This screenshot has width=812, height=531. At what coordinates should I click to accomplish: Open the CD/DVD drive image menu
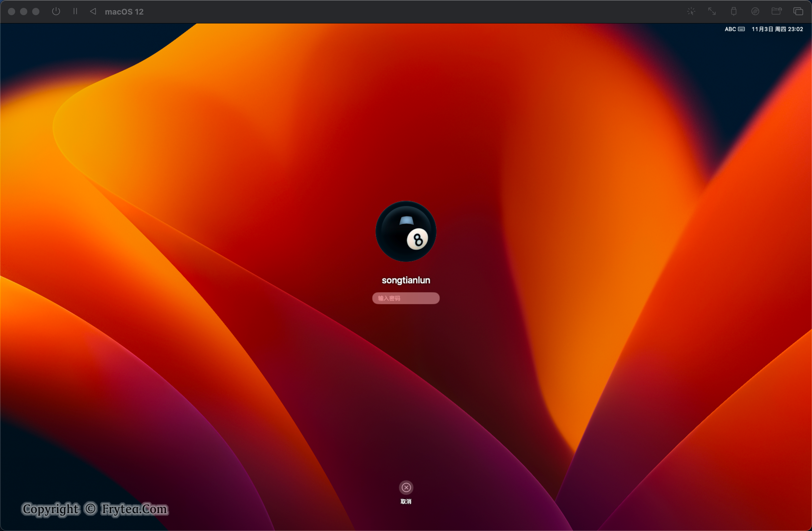pos(755,11)
